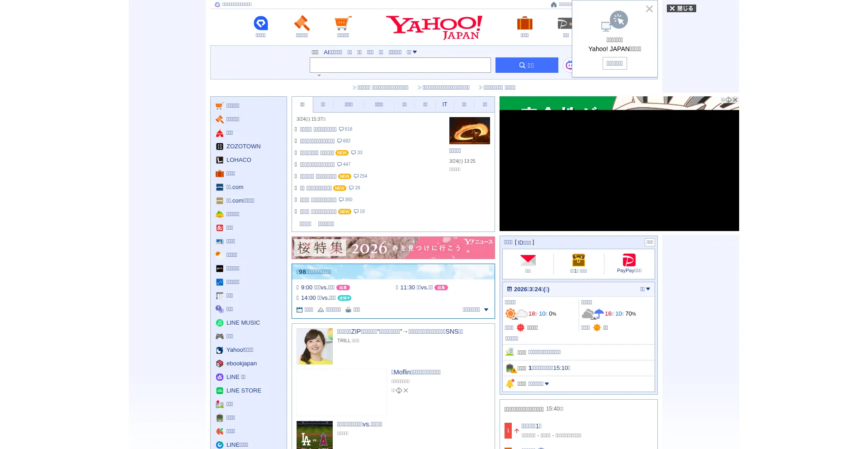Click the Yahoo! JAPAN logo
This screenshot has width=868, height=449.
(x=434, y=28)
